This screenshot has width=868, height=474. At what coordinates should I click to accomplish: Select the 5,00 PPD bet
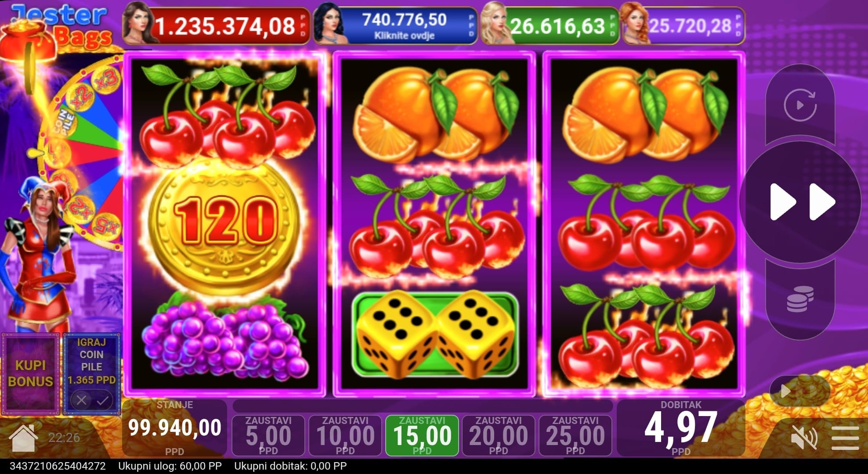point(268,435)
